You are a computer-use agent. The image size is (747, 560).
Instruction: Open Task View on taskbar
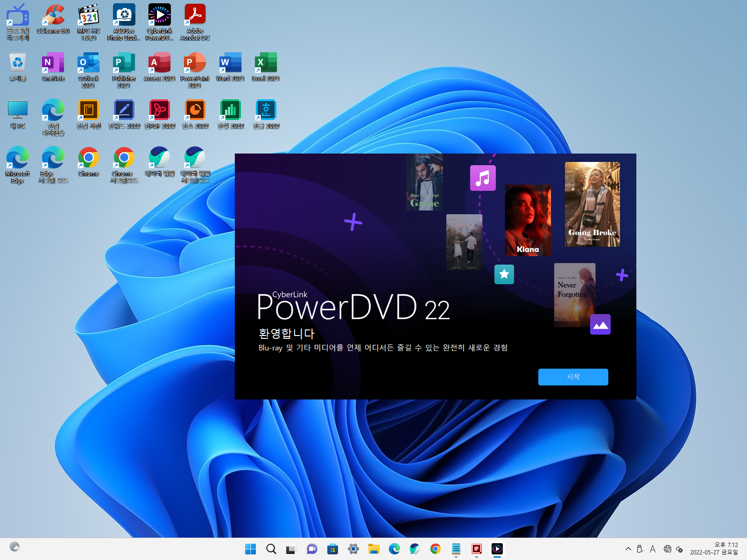(291, 549)
